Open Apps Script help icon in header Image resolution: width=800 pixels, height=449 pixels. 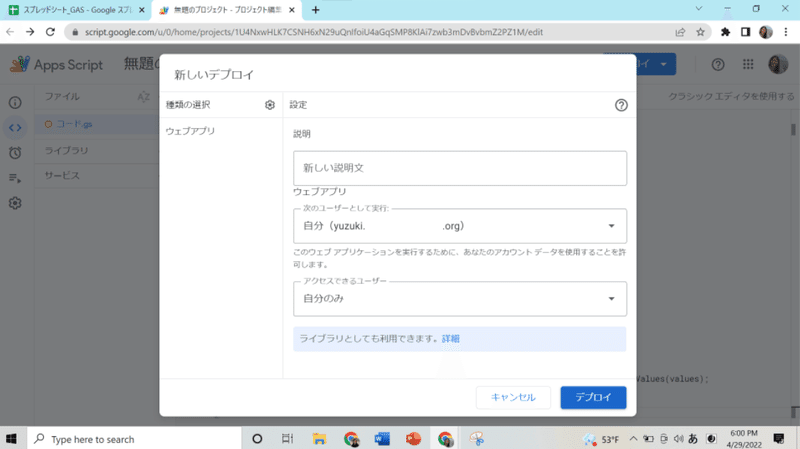point(718,64)
